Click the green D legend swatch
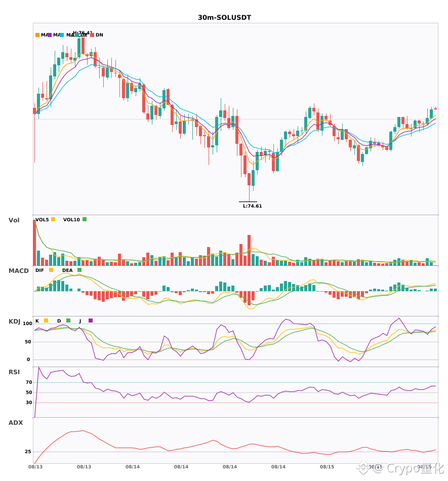The image size is (448, 481). click(x=68, y=320)
